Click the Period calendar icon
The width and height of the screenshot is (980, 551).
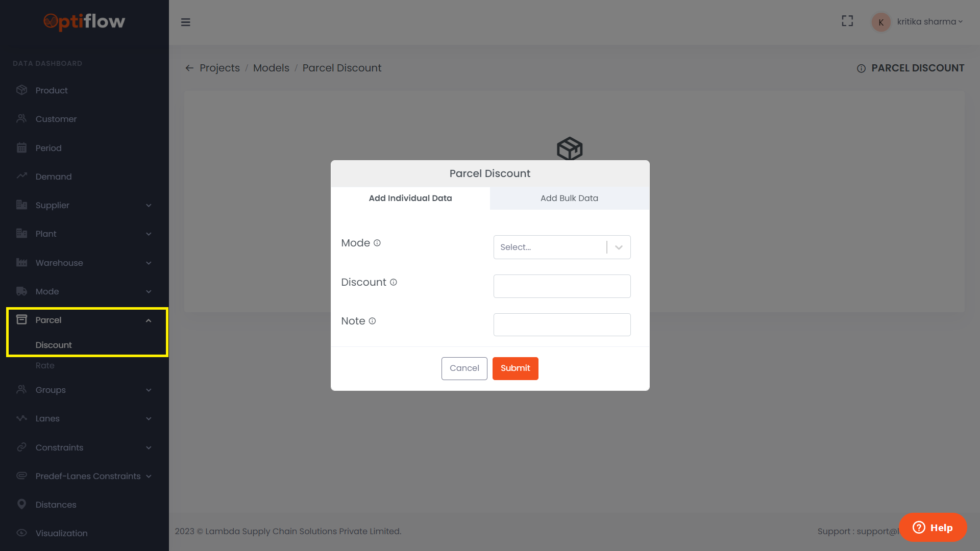point(22,147)
